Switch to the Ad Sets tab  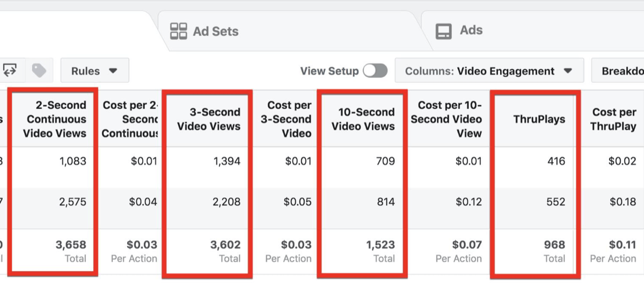[215, 31]
